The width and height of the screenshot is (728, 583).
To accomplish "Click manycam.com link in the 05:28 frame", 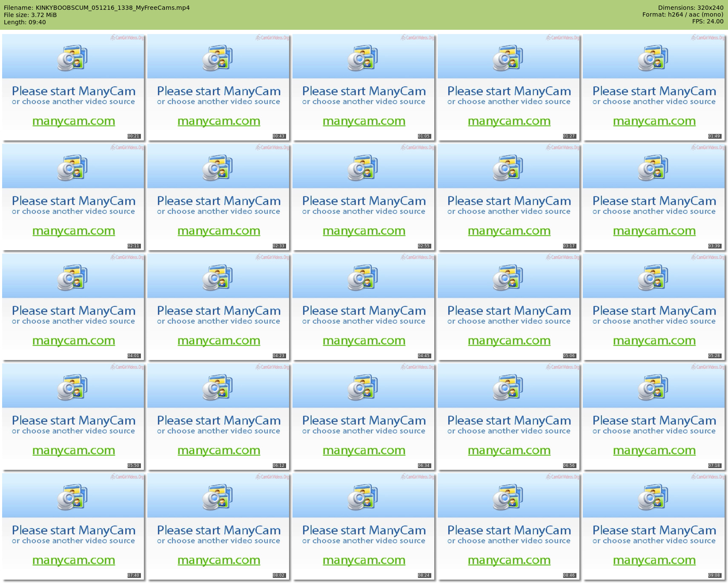I will pos(654,341).
